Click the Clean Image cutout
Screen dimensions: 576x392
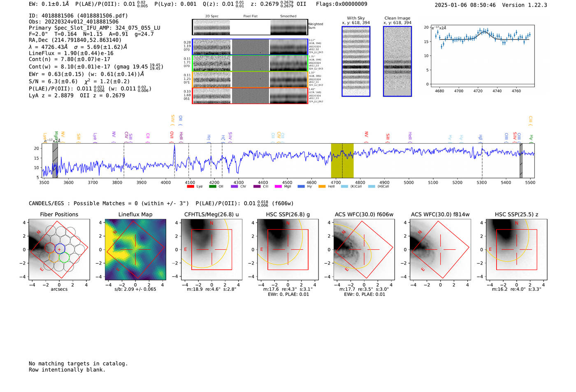(397, 61)
